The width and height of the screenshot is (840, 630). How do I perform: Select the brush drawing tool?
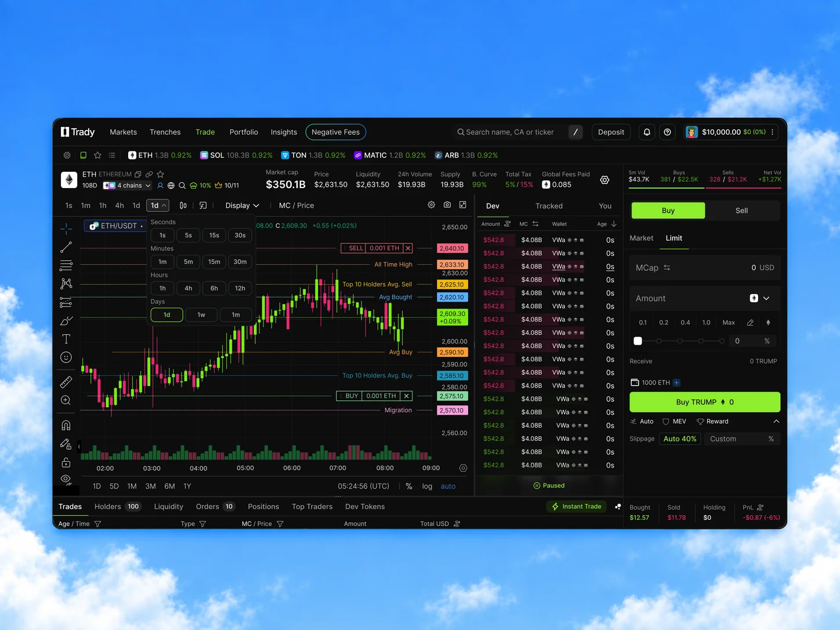coord(66,321)
